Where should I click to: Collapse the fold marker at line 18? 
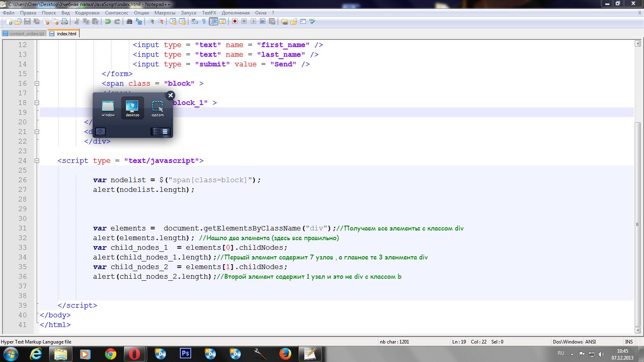point(37,103)
